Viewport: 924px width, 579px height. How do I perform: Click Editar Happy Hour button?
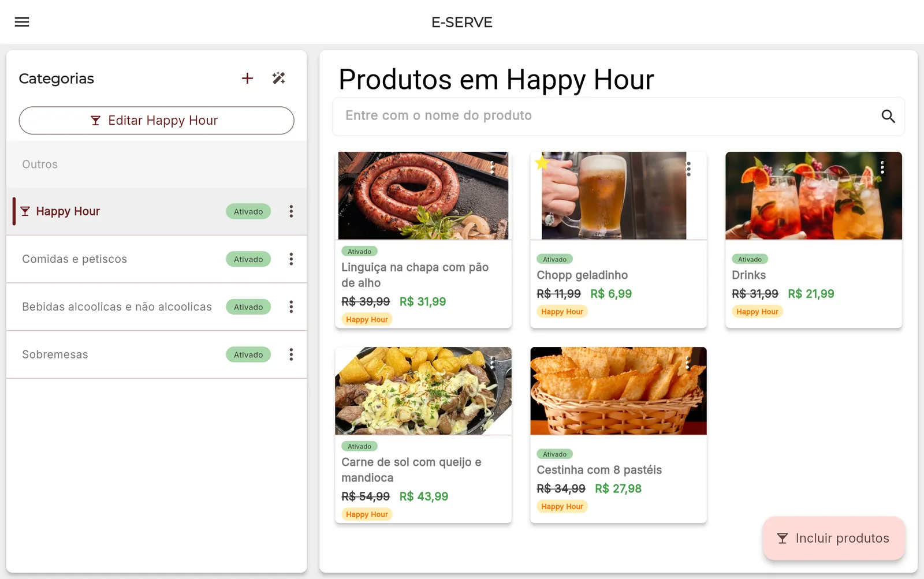[157, 121]
